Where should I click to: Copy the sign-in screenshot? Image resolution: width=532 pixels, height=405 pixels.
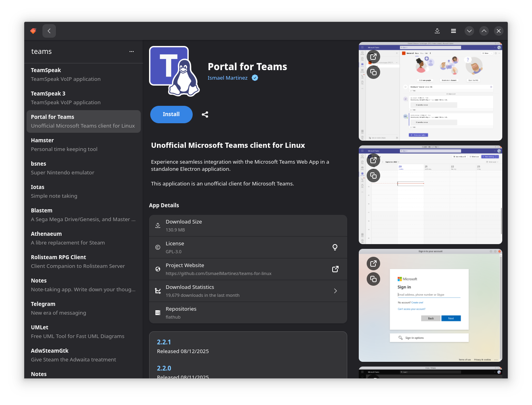point(373,279)
